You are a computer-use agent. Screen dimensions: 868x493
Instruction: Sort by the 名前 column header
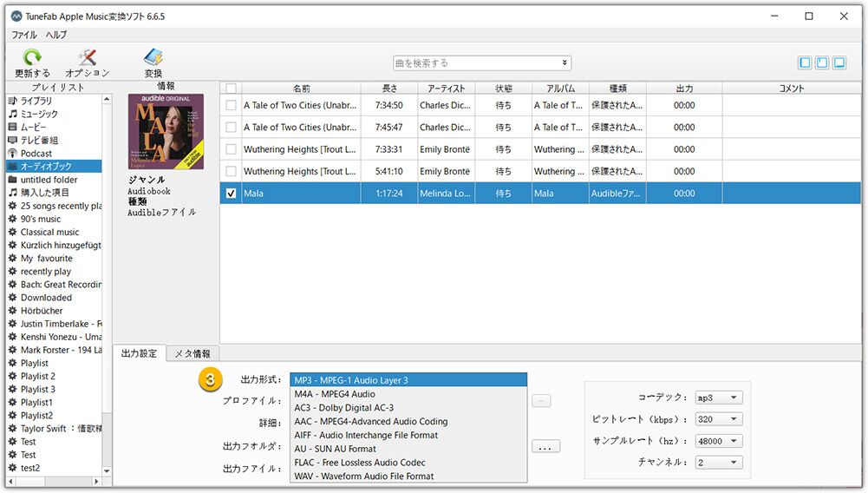click(x=302, y=89)
